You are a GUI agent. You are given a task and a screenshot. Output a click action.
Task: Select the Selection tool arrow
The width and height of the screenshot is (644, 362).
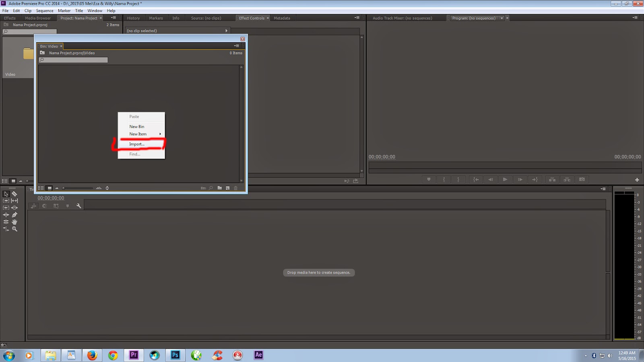pos(6,194)
